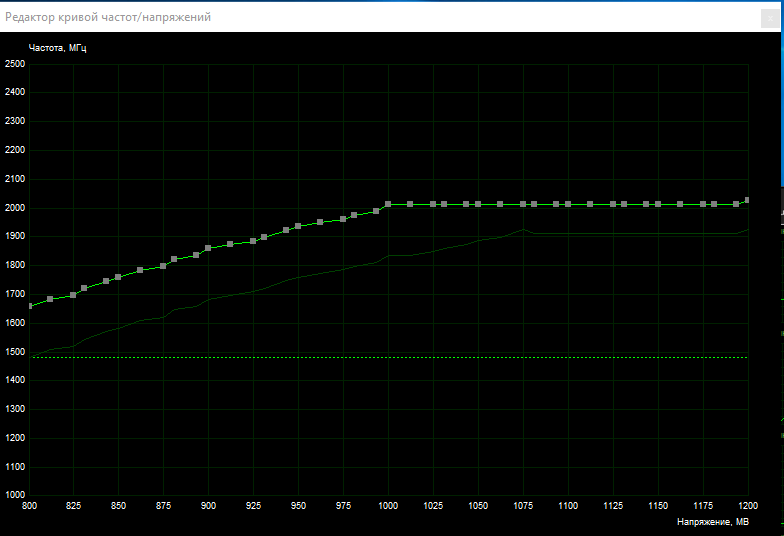Select the curve point on the 975 mV gridline
784x536 pixels.
coord(343,219)
